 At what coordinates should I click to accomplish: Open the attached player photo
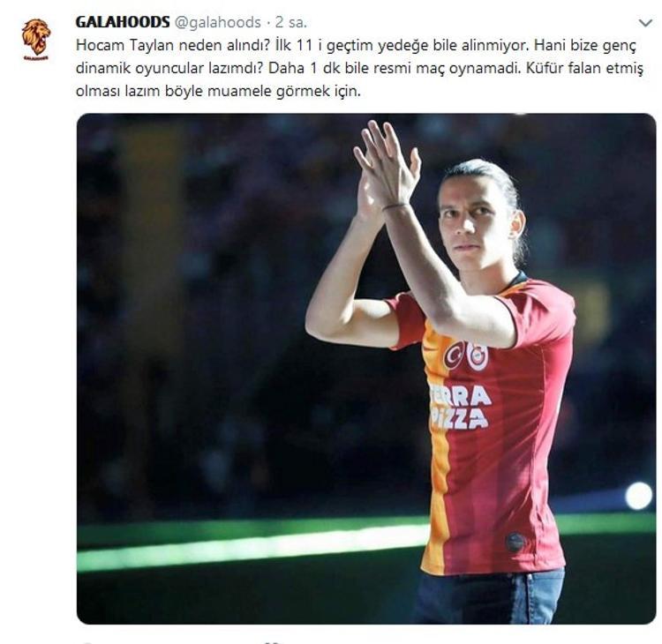(366, 369)
